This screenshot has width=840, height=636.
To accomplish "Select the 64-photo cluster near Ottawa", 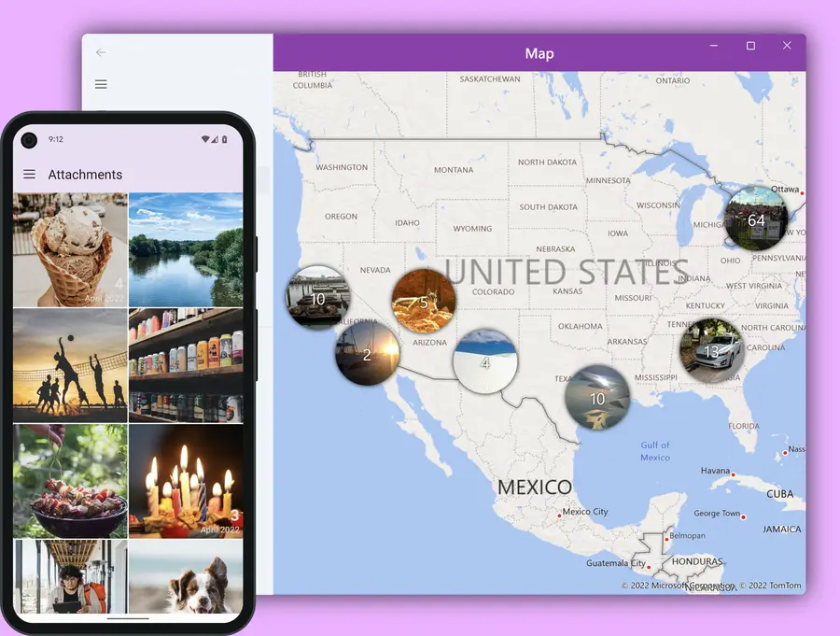I will [x=756, y=219].
